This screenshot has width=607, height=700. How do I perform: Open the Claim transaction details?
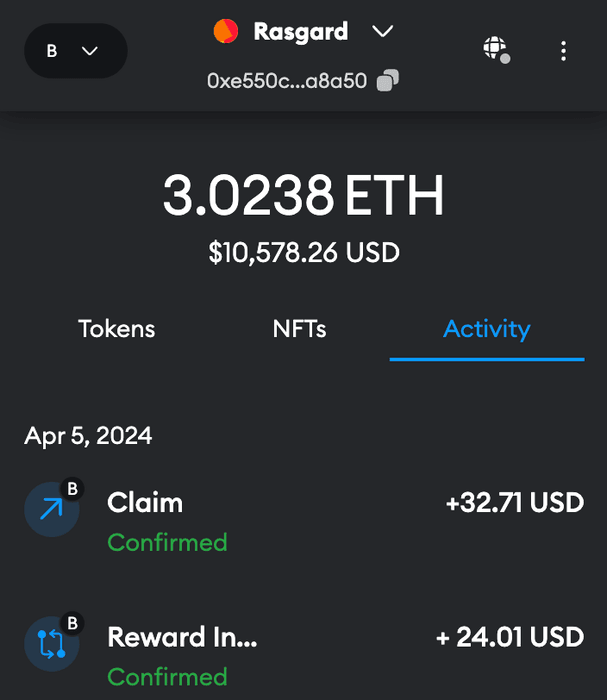coord(145,502)
